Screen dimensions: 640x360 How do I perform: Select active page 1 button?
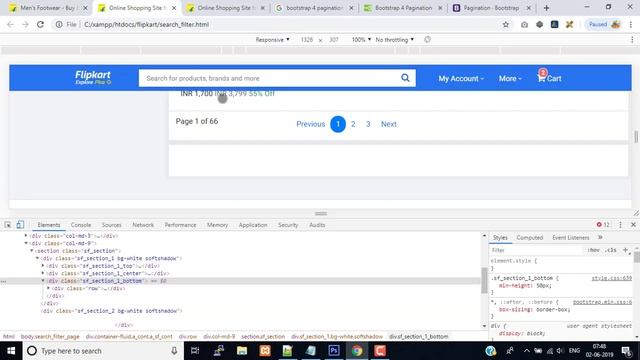(338, 124)
